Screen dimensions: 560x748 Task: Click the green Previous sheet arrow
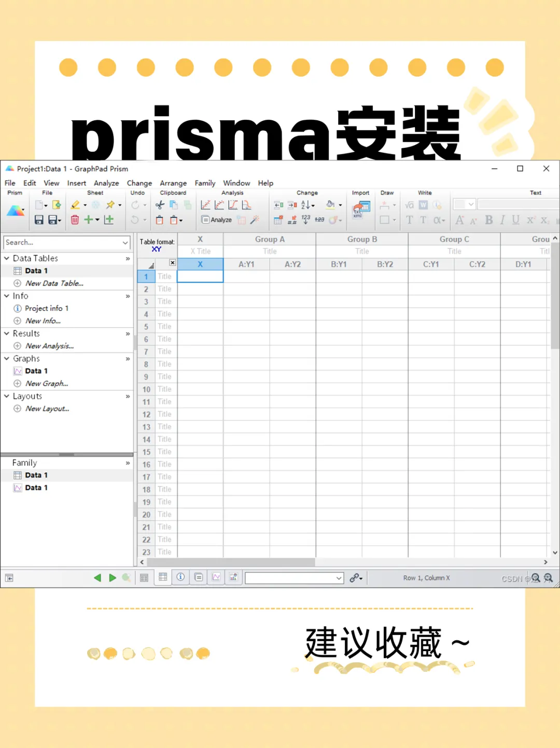pyautogui.click(x=97, y=577)
